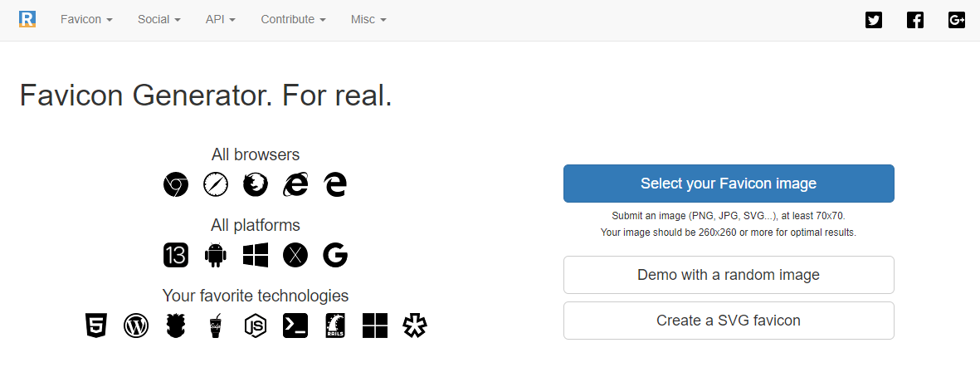Click the RealFaviconGenerator logo

(27, 19)
